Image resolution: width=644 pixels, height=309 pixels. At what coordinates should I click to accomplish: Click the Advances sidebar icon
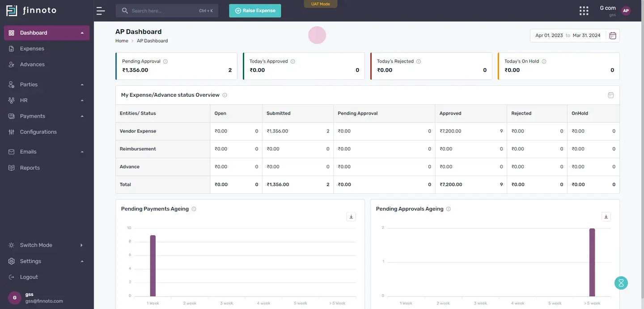pos(12,64)
